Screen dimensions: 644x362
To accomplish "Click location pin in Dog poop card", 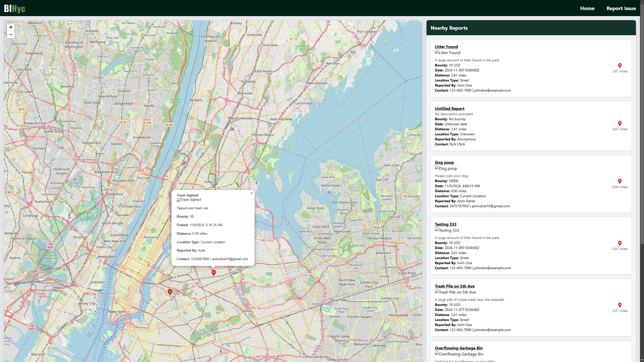I will 620,181.
